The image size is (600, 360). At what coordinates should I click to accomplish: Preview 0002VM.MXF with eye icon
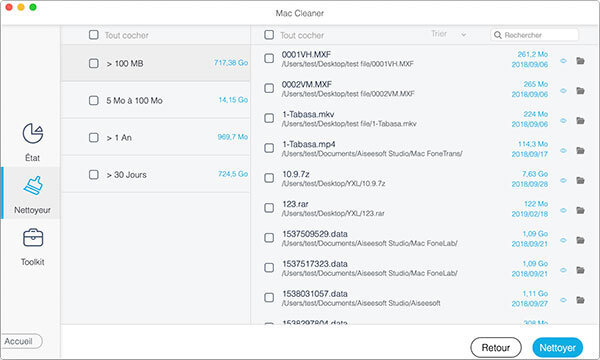563,91
